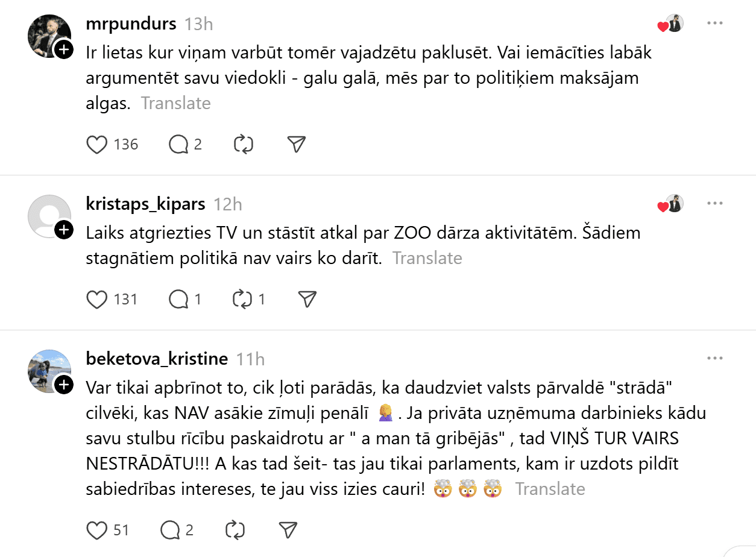This screenshot has height=557, width=756.
Task: Translate the mrpundurs comment
Action: [176, 104]
